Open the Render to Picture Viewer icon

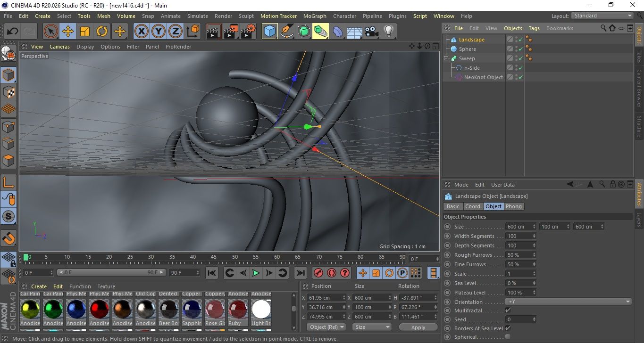(231, 32)
